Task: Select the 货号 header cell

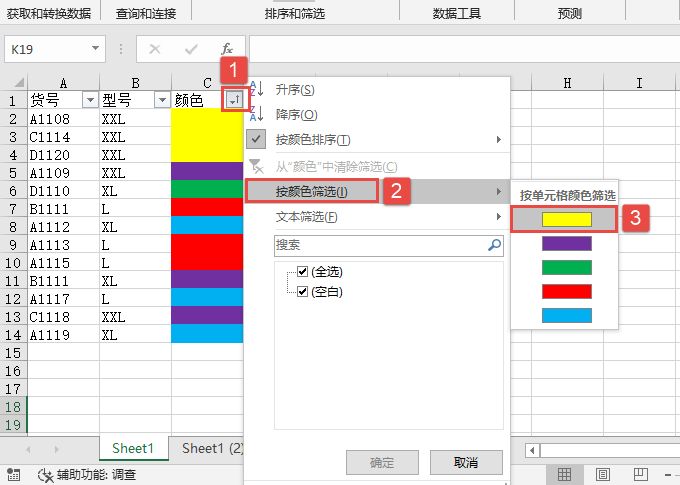Action: [63, 100]
